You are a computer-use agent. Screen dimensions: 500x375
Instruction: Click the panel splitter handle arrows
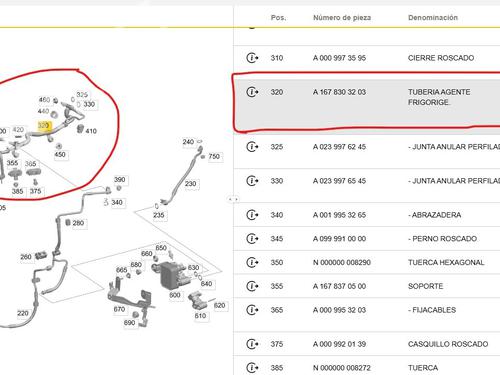point(233,199)
